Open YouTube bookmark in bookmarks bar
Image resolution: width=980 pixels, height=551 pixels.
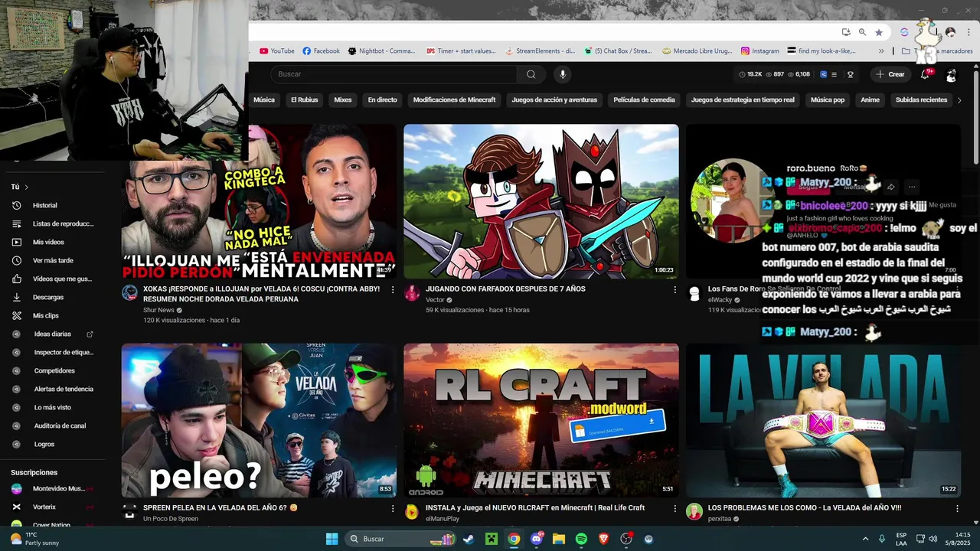(277, 51)
